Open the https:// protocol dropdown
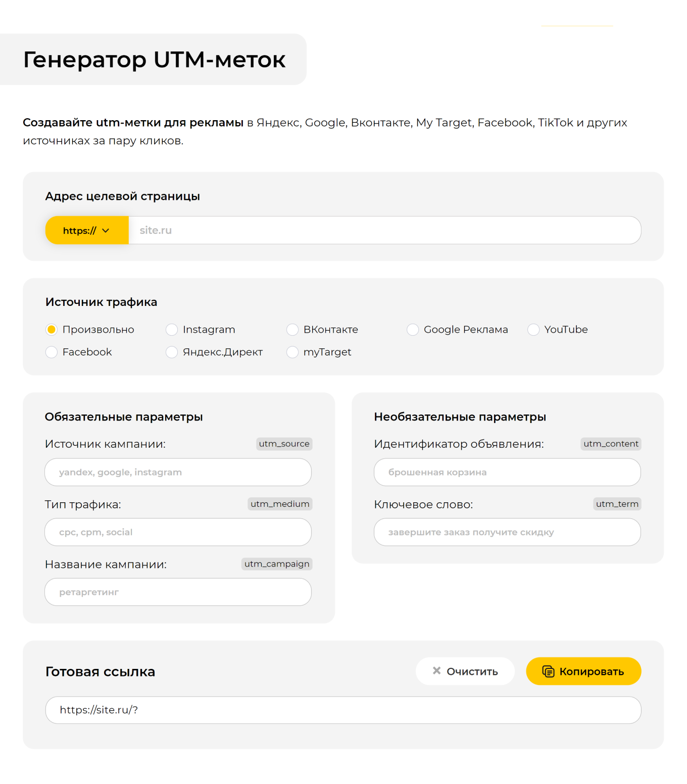 point(86,230)
